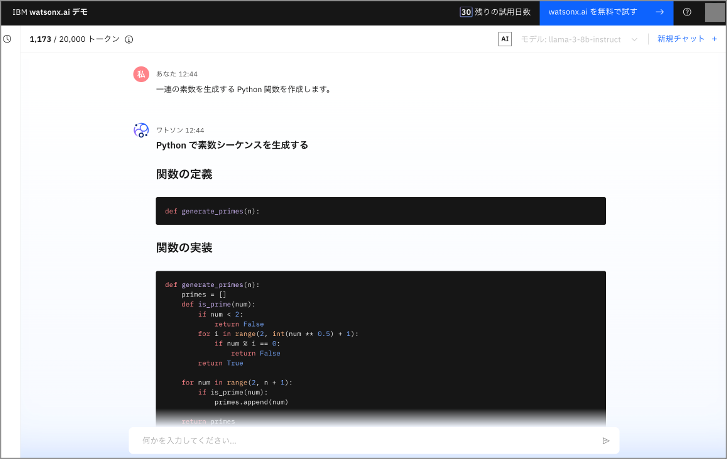Image resolution: width=727 pixels, height=459 pixels.
Task: Click the watsonx.ai を無料で試す button
Action: click(606, 13)
